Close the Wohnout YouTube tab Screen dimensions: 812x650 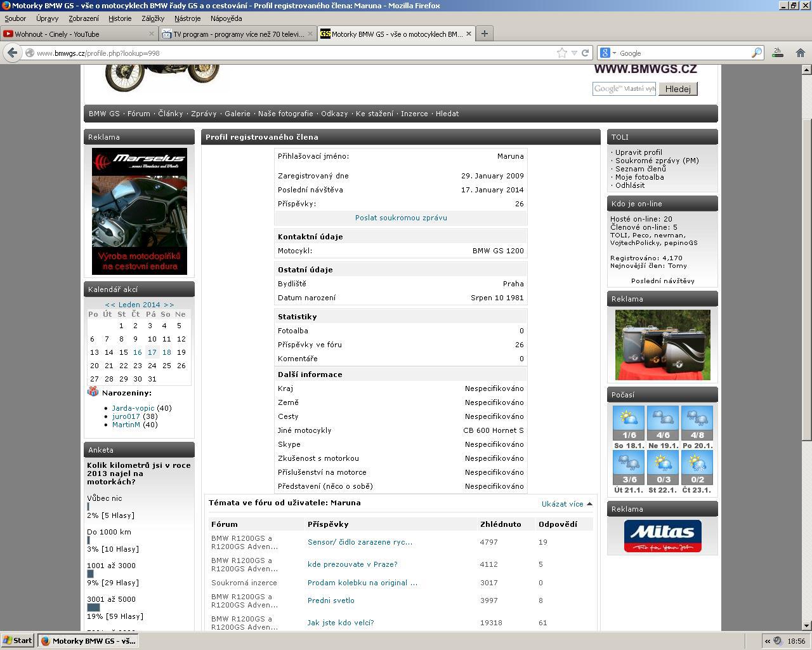152,34
